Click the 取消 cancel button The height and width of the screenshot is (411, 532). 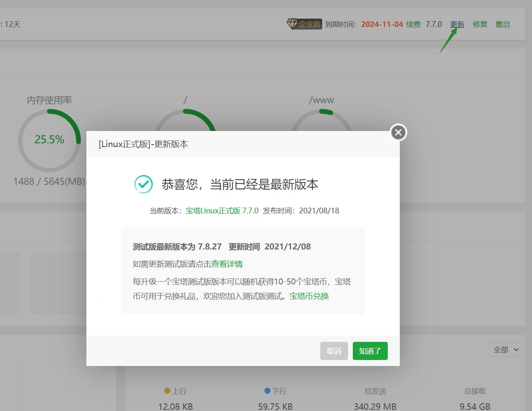click(x=334, y=351)
